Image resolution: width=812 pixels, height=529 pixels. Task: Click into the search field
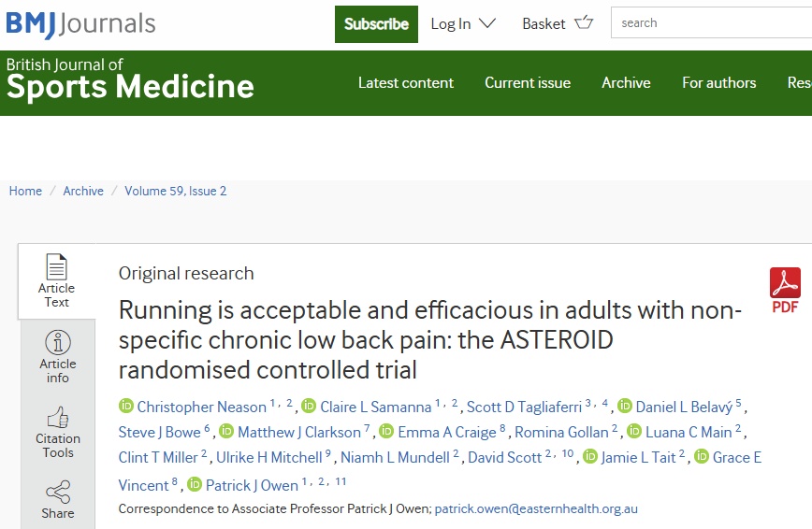(711, 23)
